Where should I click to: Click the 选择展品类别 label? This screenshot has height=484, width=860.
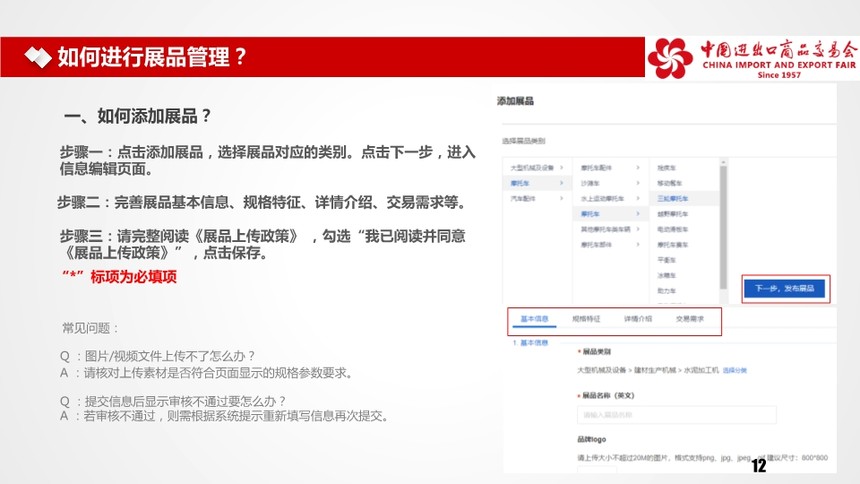pos(523,141)
